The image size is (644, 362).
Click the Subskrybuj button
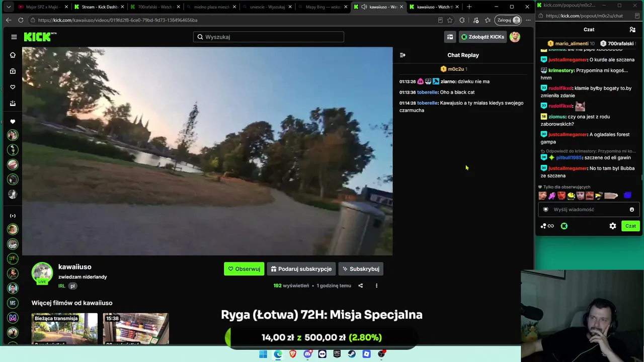tap(361, 269)
